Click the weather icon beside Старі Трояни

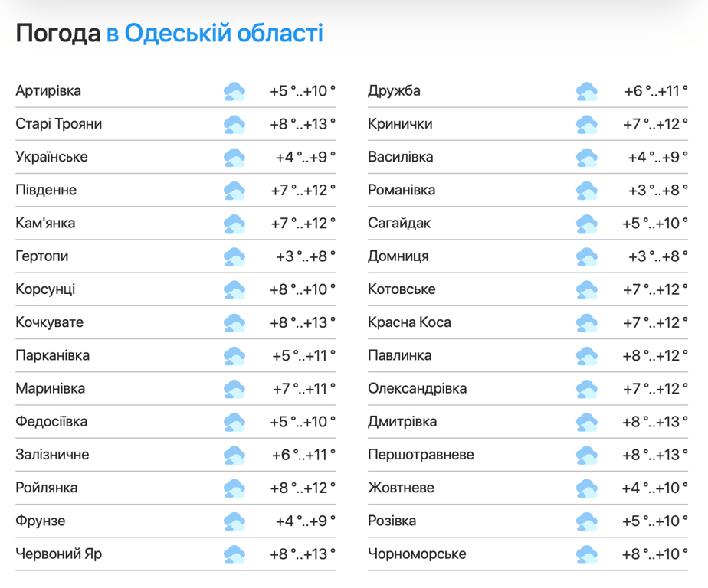coord(234,125)
